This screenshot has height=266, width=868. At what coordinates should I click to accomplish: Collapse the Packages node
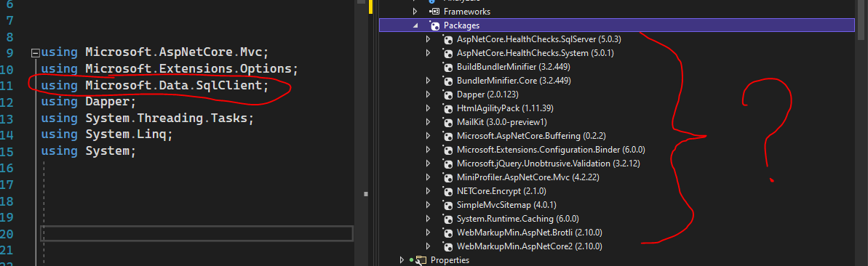point(415,25)
